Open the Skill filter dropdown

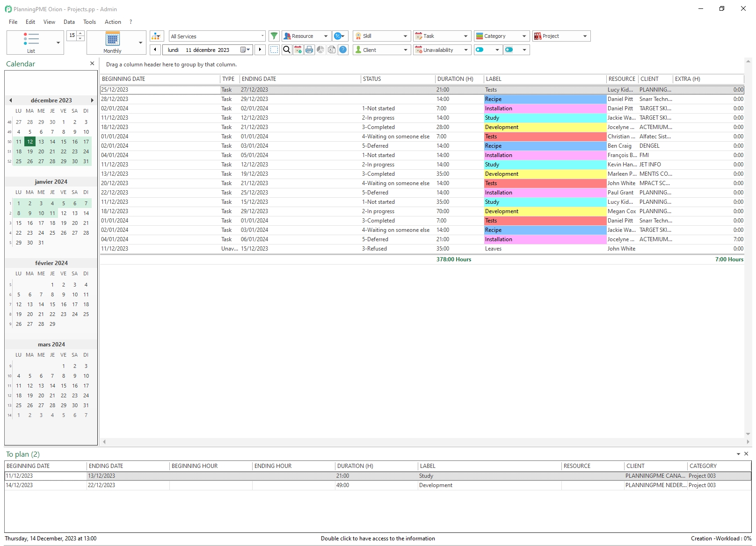(382, 36)
